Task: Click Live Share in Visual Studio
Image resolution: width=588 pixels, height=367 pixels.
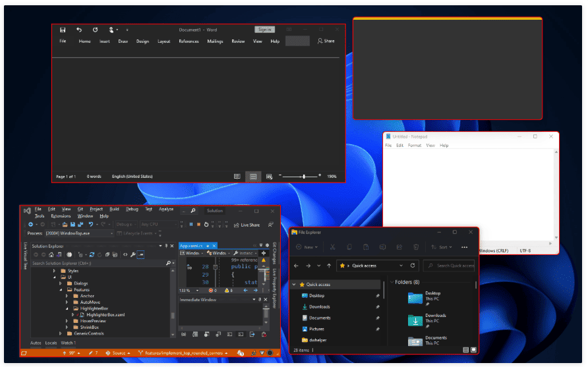Action: [247, 225]
